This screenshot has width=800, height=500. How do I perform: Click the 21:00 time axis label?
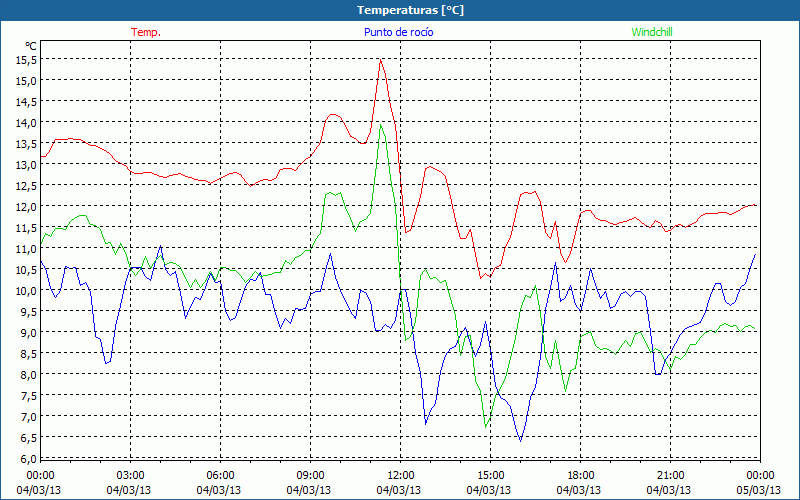[670, 476]
